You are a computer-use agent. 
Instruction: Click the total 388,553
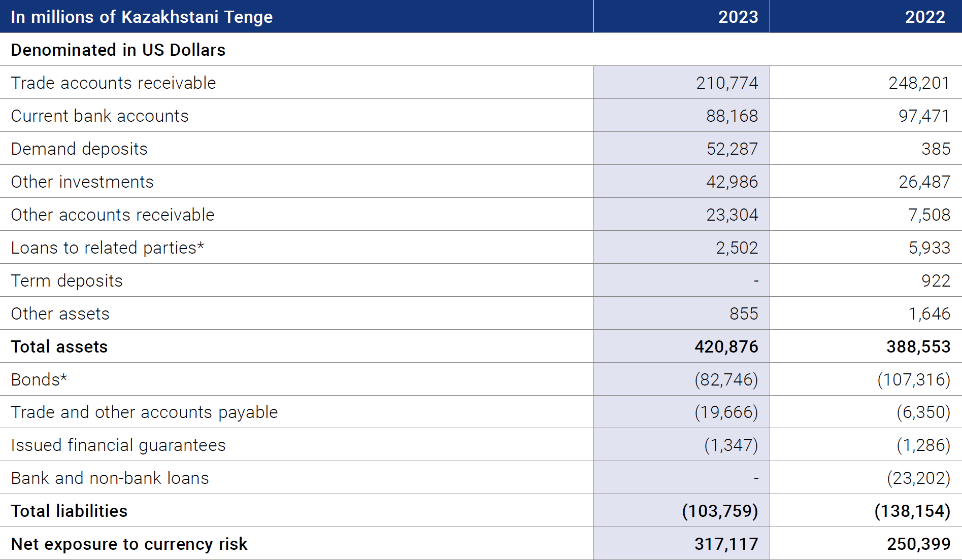918,347
